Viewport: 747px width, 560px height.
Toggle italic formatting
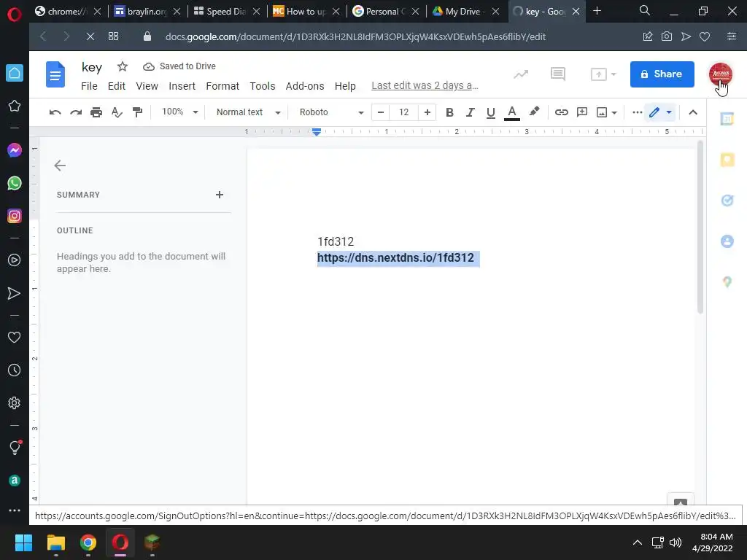point(471,112)
